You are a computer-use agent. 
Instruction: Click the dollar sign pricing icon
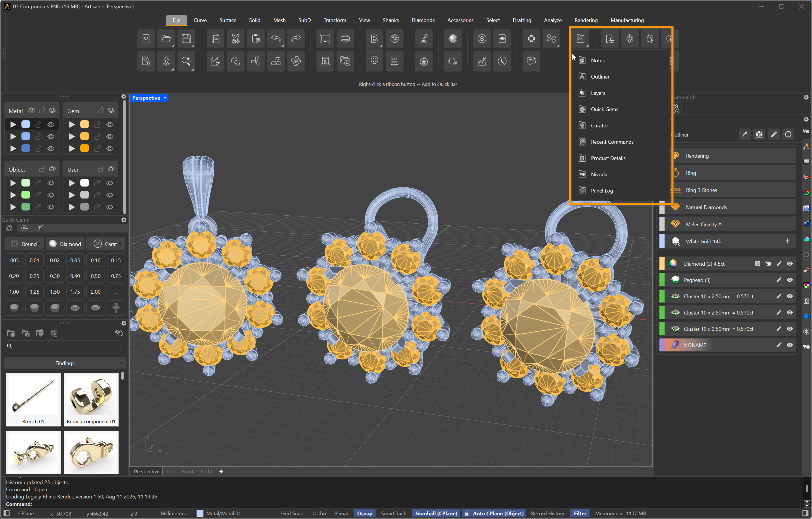(482, 39)
